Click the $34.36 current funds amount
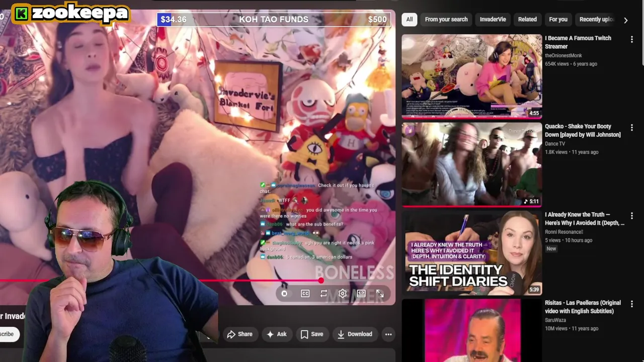 tap(174, 20)
